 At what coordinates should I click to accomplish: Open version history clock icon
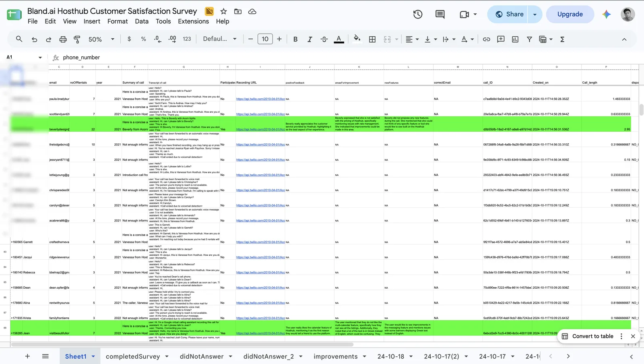[x=418, y=14]
